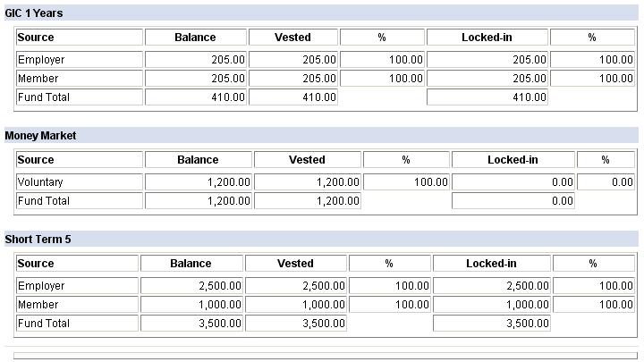Click Fund Total locked-in 3,500.00 cell
The height and width of the screenshot is (362, 644).
pyautogui.click(x=492, y=324)
